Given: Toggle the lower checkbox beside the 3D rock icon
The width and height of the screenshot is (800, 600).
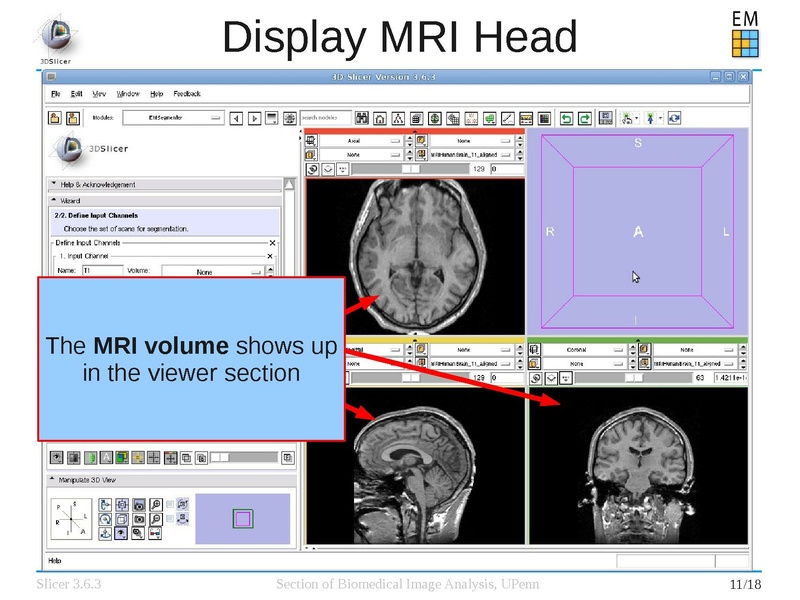Looking at the screenshot, I should coord(170,519).
